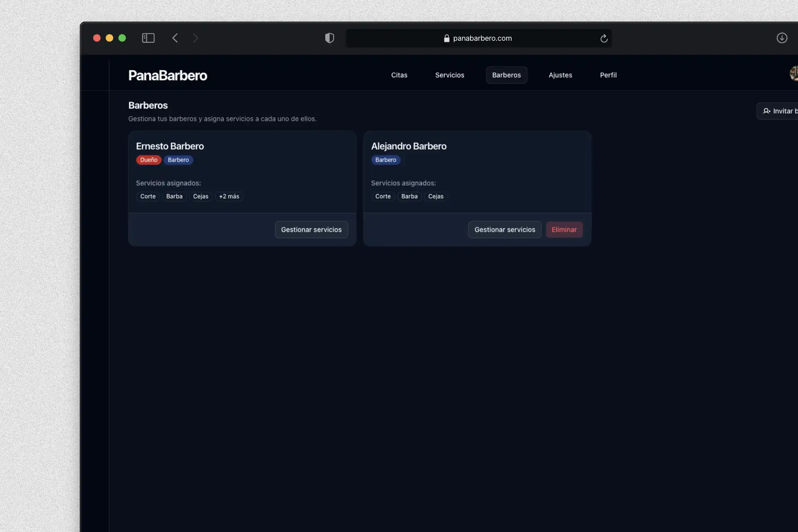Click the Barbero badge under Ernesto Barbero
The height and width of the screenshot is (532, 798).
178,160
